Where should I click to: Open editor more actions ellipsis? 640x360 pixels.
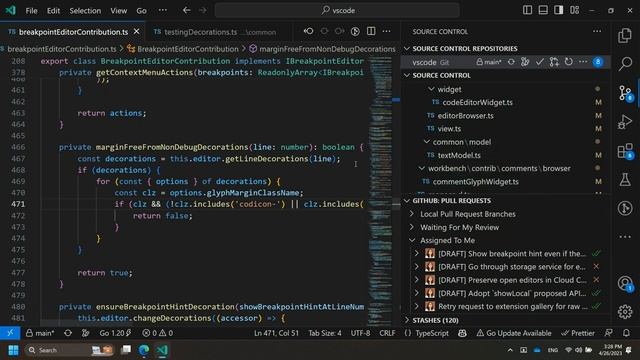pyautogui.click(x=387, y=31)
